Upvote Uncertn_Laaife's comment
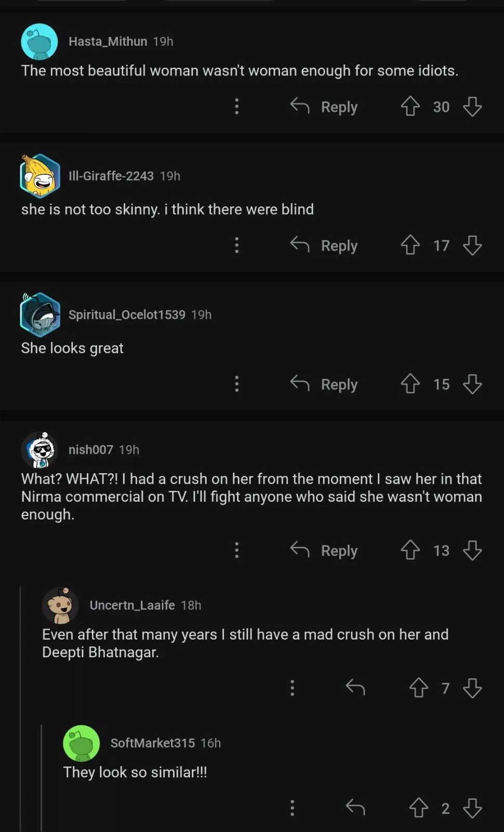Image resolution: width=504 pixels, height=832 pixels. [418, 688]
